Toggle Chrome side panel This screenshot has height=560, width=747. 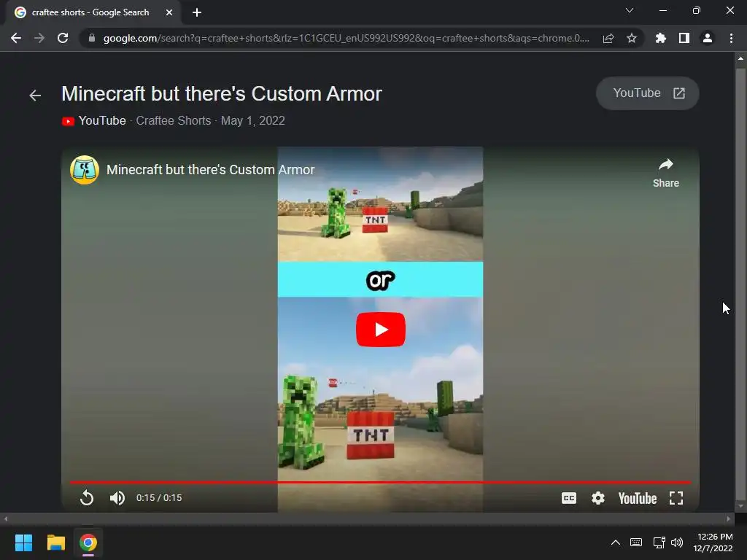684,38
